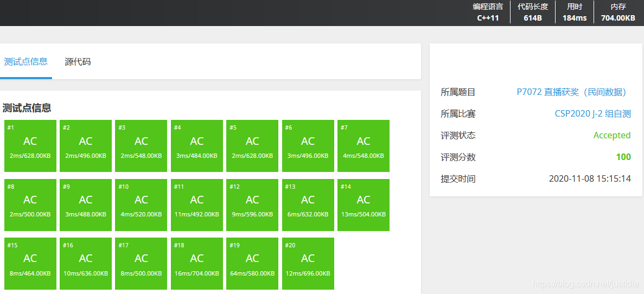Open test case #7 result tile
Image resolution: width=644 pixels, height=294 pixels.
click(364, 146)
